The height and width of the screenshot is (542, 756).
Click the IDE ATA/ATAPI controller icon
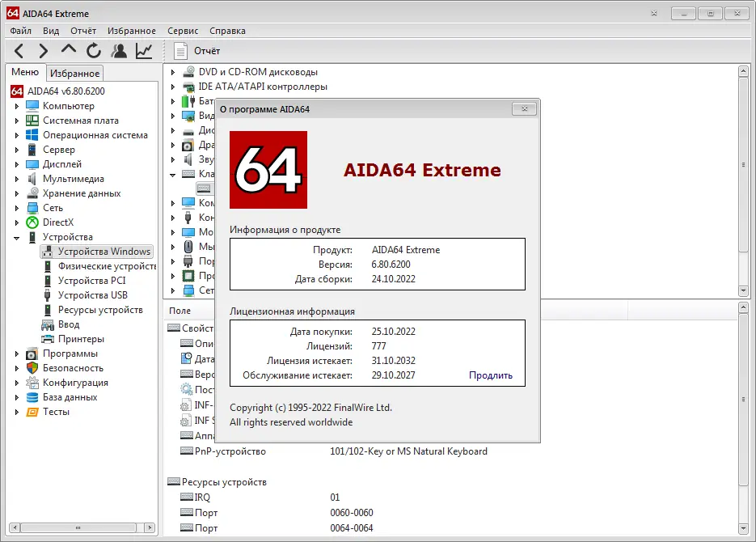coord(188,87)
